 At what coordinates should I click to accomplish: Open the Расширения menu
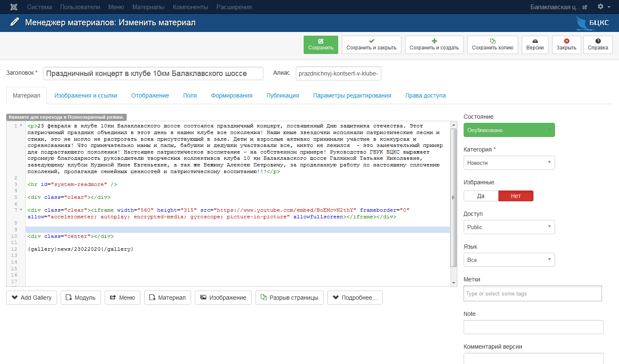pos(234,7)
